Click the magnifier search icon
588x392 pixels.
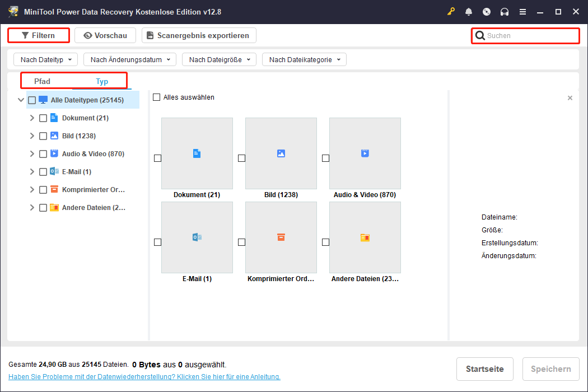[x=480, y=36]
